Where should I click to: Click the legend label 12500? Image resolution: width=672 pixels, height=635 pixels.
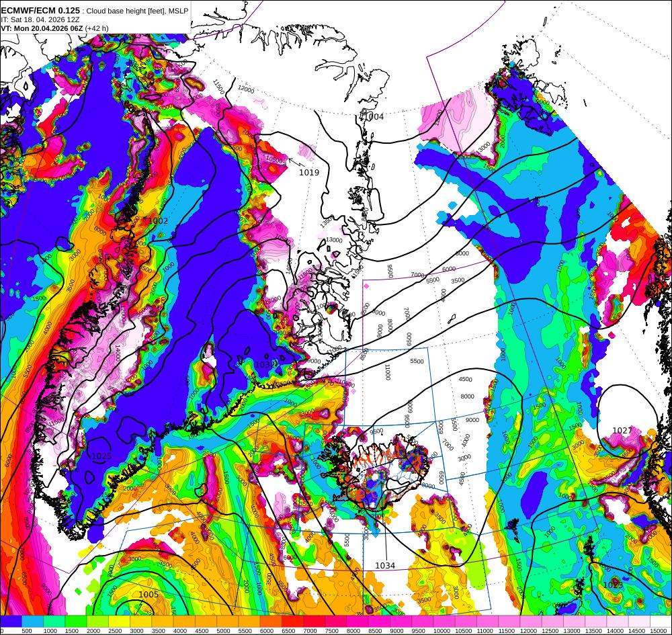pyautogui.click(x=550, y=631)
